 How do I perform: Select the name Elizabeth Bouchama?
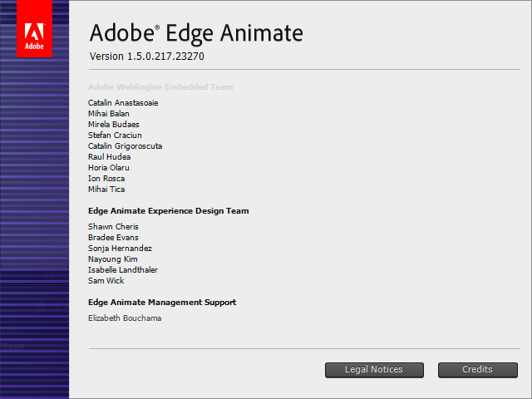click(x=125, y=318)
